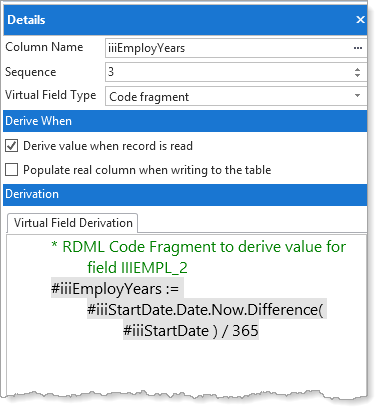The width and height of the screenshot is (380, 412).
Task: Click the field IIIEMPL_2 comment text
Action: 137,267
